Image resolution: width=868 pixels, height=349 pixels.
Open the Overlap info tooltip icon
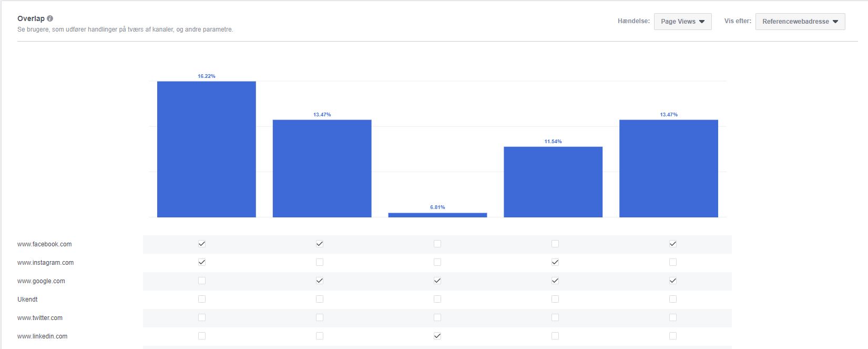coord(49,17)
